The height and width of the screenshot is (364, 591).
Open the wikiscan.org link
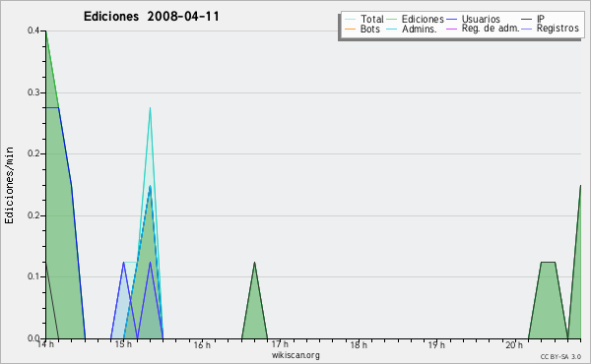click(x=295, y=355)
